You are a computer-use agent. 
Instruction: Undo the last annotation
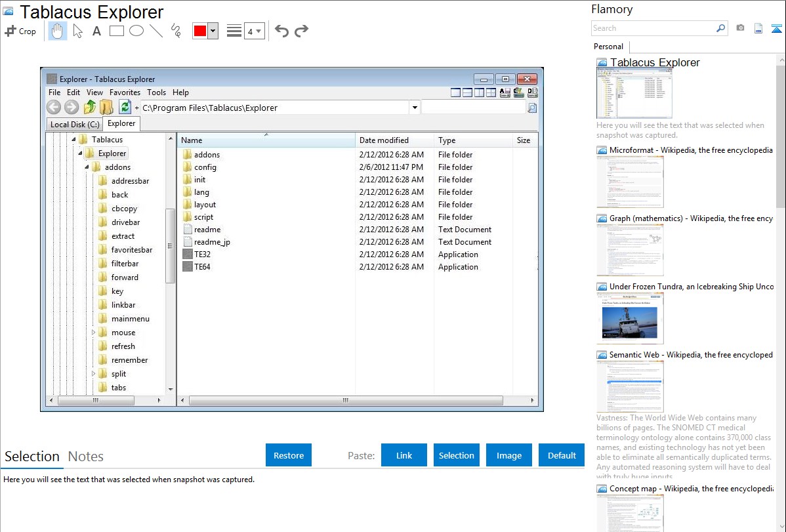(281, 31)
